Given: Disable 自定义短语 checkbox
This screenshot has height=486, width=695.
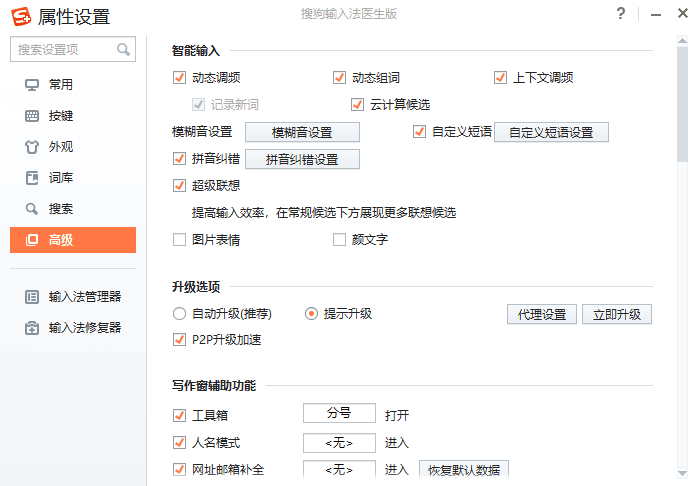Looking at the screenshot, I should [x=419, y=132].
